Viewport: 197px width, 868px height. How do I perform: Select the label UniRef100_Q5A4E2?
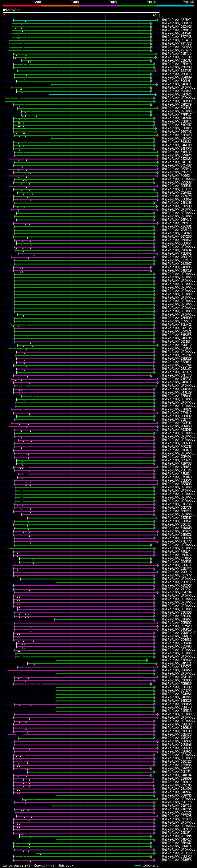tap(177, 193)
